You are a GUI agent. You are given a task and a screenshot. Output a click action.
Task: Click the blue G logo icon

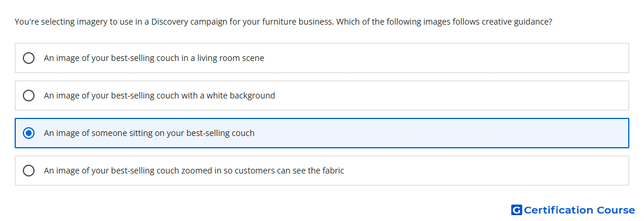pos(516,210)
